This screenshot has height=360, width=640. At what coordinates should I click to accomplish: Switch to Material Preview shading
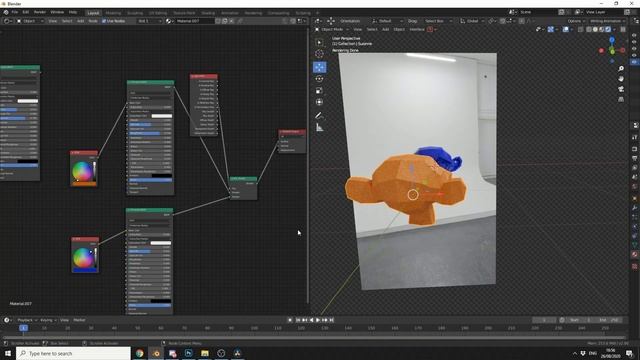(x=602, y=29)
